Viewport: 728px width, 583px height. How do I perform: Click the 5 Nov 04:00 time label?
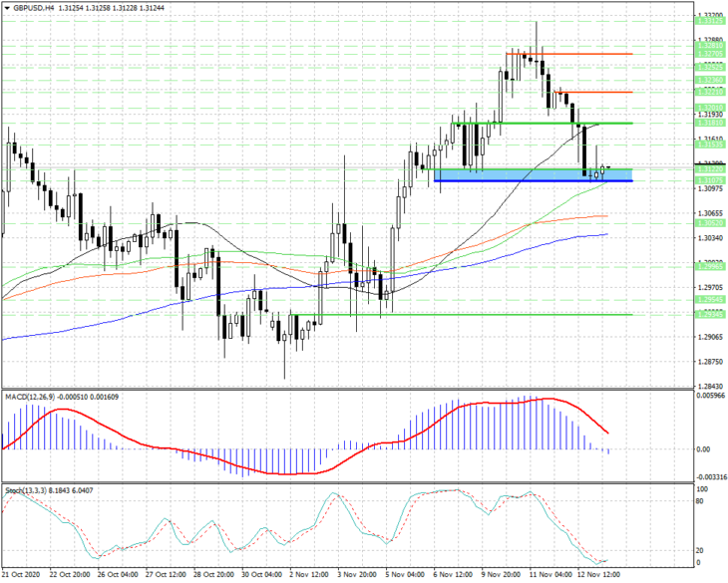point(407,575)
